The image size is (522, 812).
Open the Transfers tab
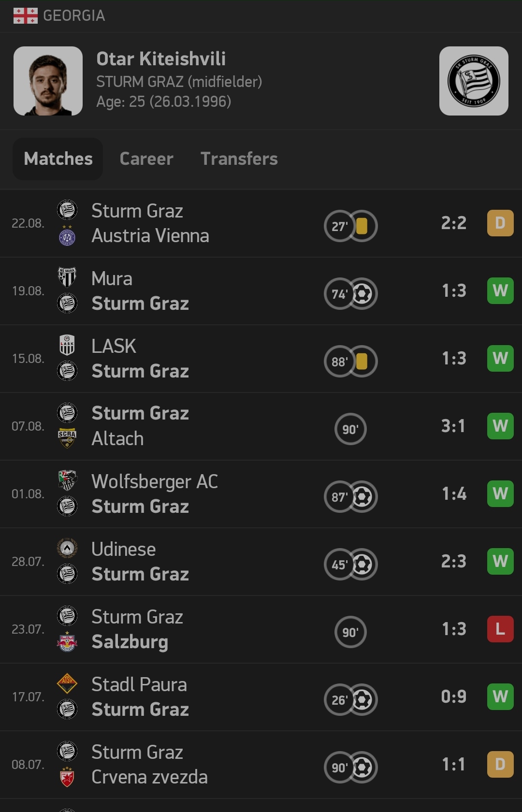(x=239, y=159)
